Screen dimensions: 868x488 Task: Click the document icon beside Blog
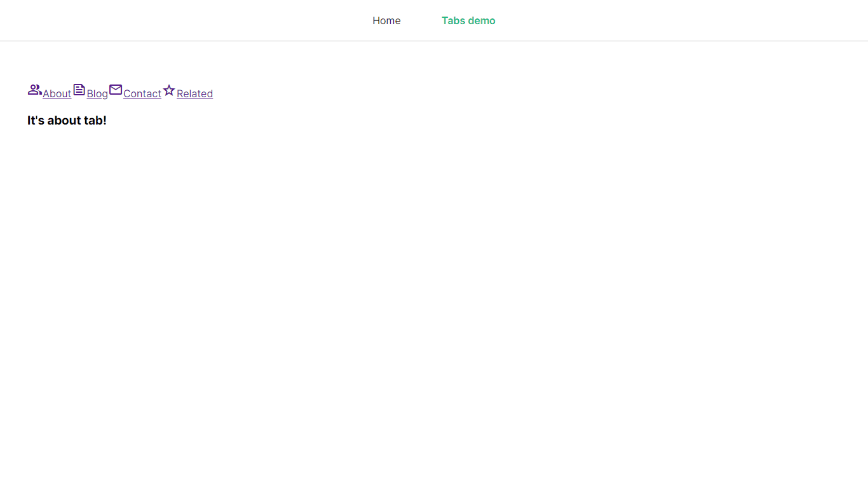point(79,90)
